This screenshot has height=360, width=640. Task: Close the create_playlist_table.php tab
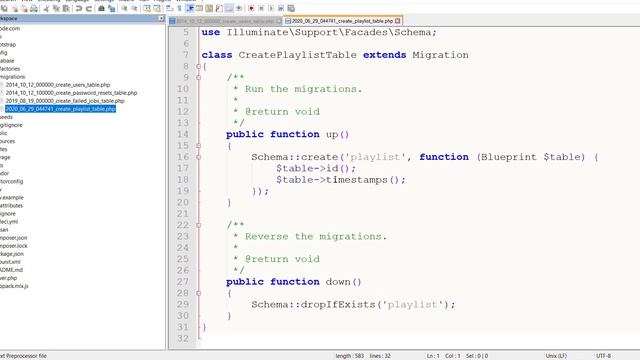[x=398, y=21]
